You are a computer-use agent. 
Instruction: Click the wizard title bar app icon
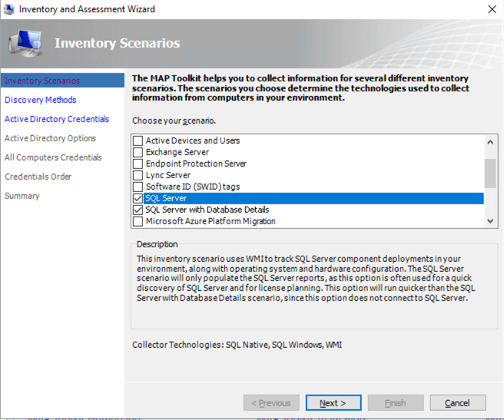pyautogui.click(x=9, y=9)
